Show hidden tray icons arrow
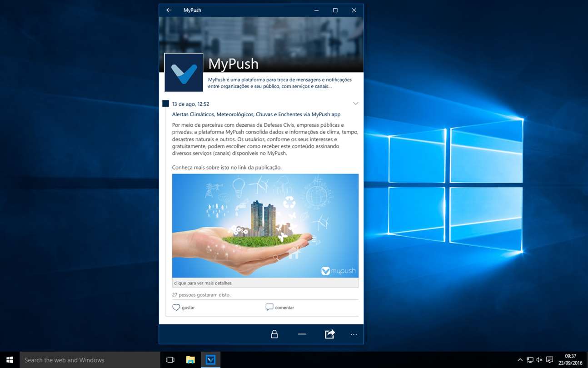588x368 pixels. [520, 360]
